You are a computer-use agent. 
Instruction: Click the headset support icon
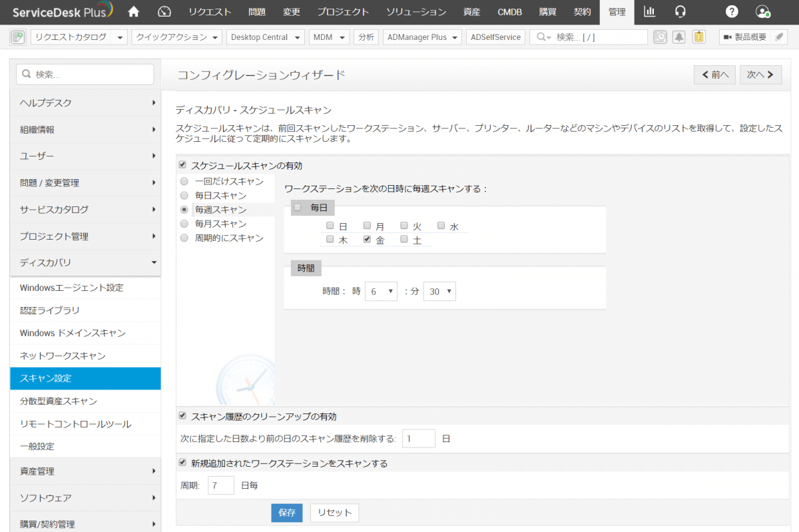[680, 11]
